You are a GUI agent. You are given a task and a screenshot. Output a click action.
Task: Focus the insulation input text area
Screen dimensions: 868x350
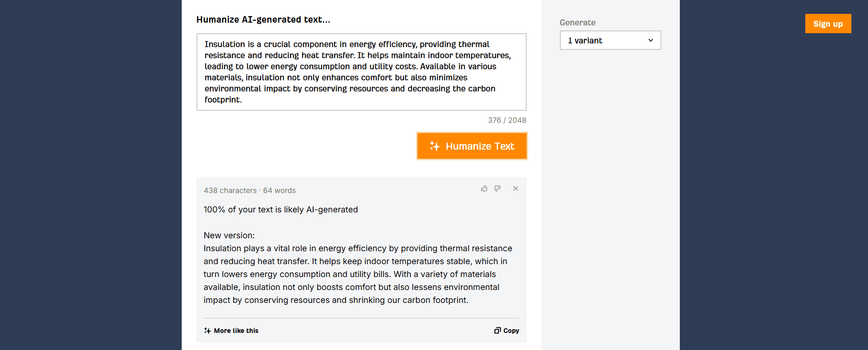pos(361,72)
